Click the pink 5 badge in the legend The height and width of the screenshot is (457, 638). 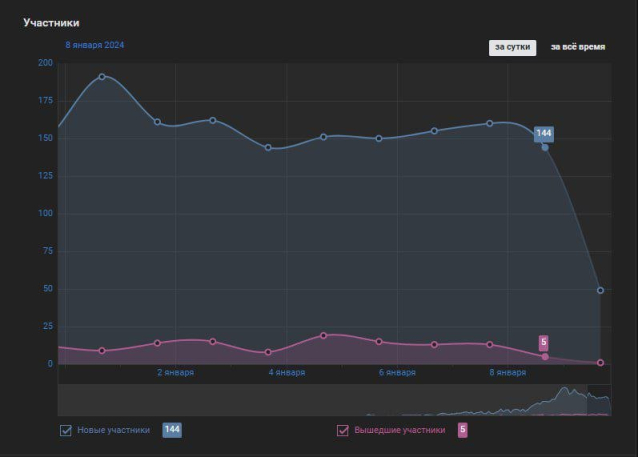click(462, 430)
